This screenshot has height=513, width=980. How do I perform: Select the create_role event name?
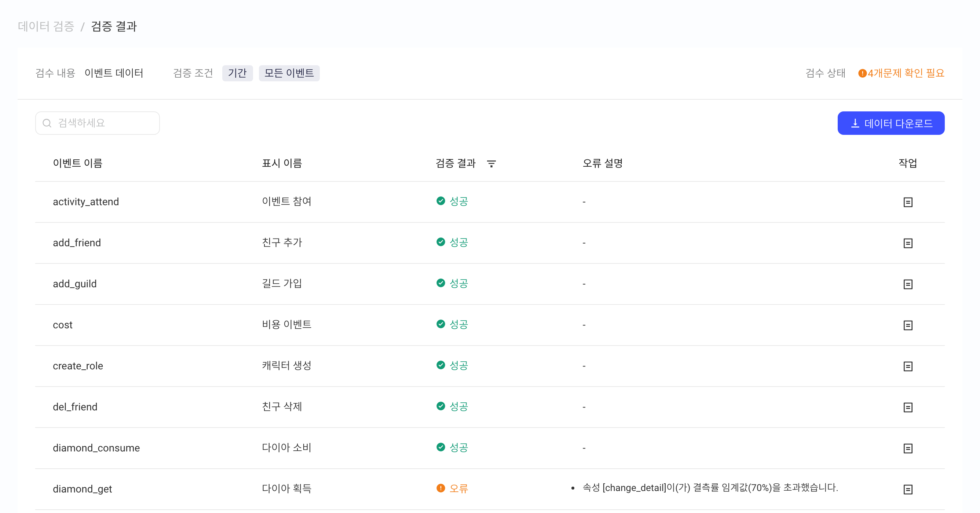pyautogui.click(x=78, y=366)
